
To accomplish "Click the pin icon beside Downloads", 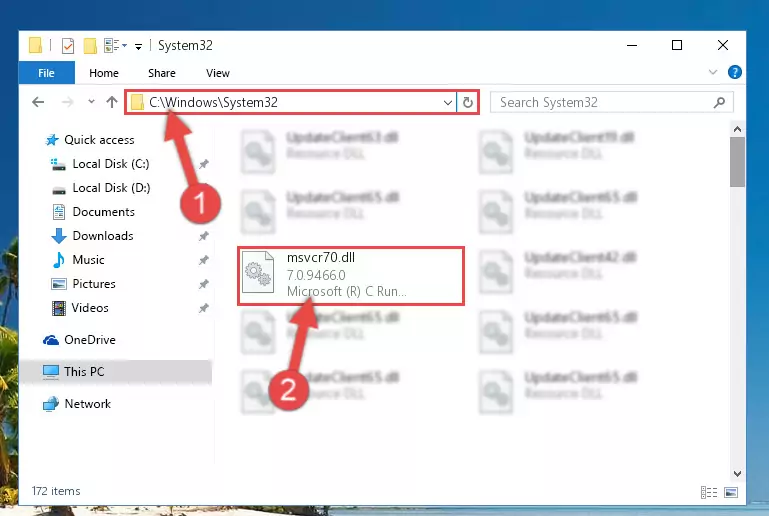I will [204, 236].
